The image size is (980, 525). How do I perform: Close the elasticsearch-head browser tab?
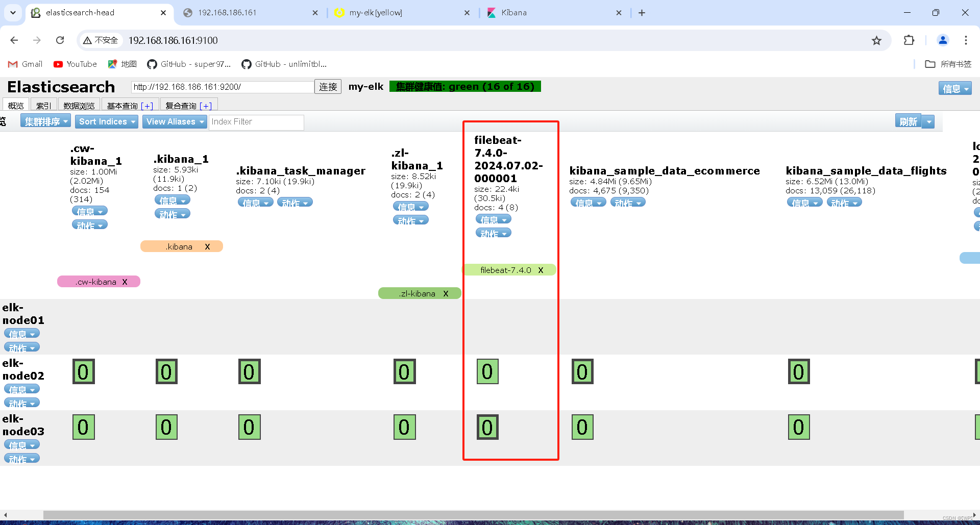click(163, 13)
